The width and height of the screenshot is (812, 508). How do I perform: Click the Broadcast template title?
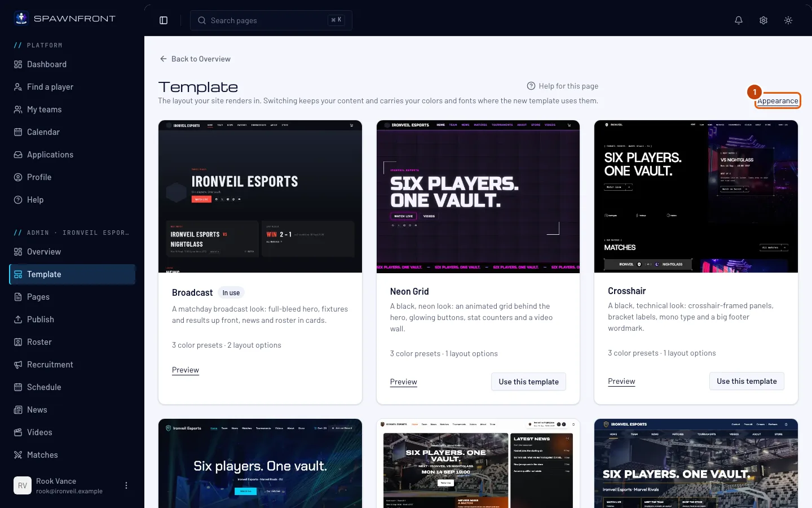click(x=192, y=292)
